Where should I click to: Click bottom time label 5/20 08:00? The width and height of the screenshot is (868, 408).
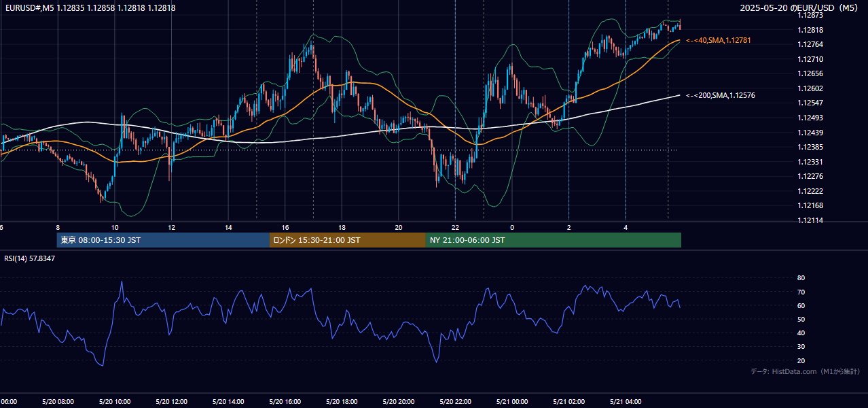[58, 402]
